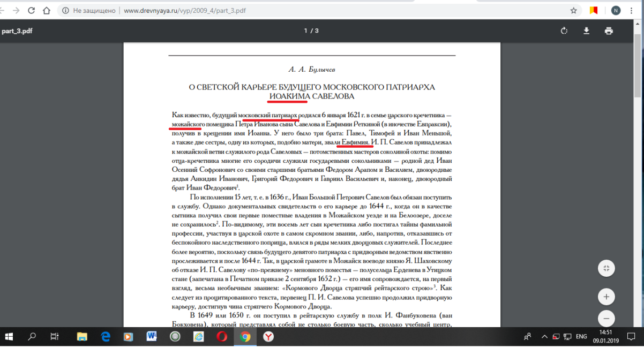Viewport: 644px width, 348px height.
Task: Show hidden system tray icons
Action: click(x=544, y=337)
